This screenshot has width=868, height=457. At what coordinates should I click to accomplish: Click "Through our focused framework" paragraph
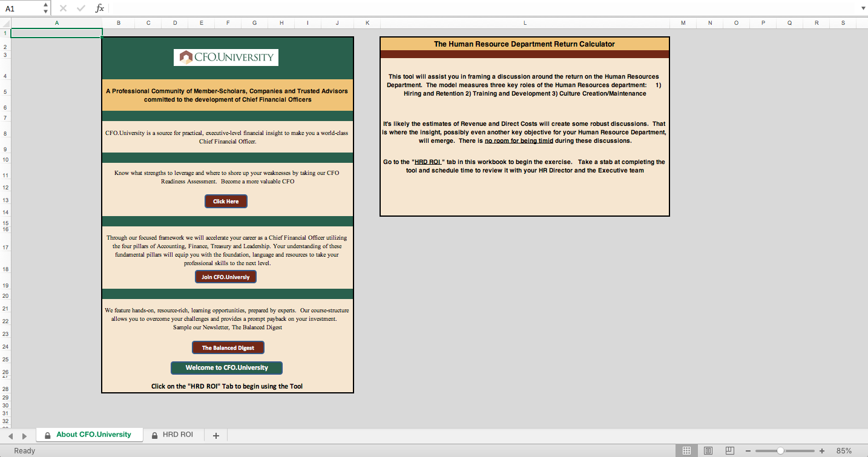227,251
